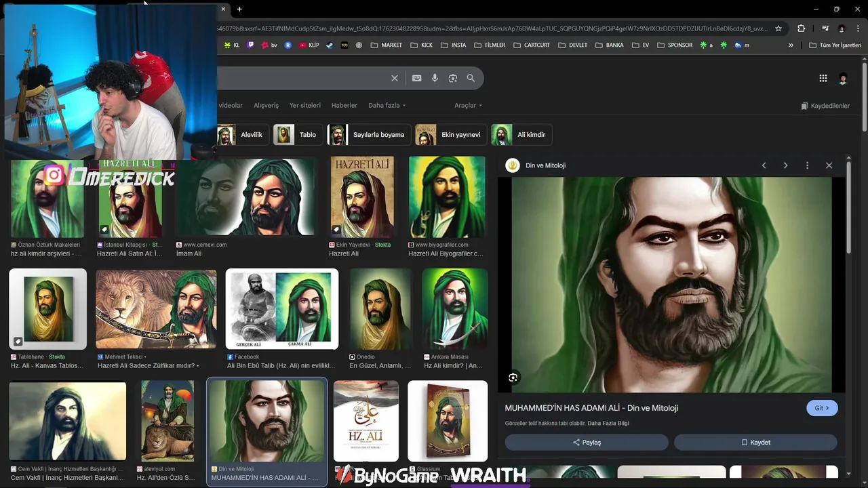Open the on-screen keyboard input tool
This screenshot has width=868, height=488.
417,78
